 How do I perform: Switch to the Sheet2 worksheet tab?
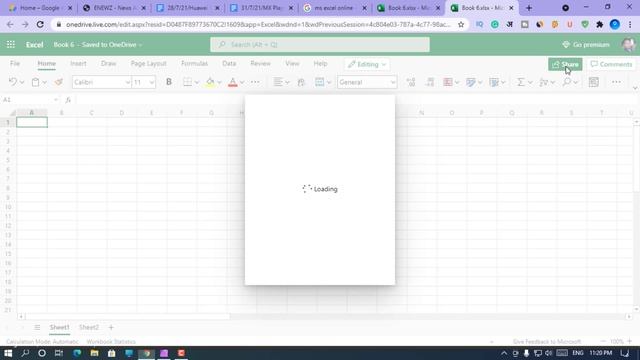[89, 327]
